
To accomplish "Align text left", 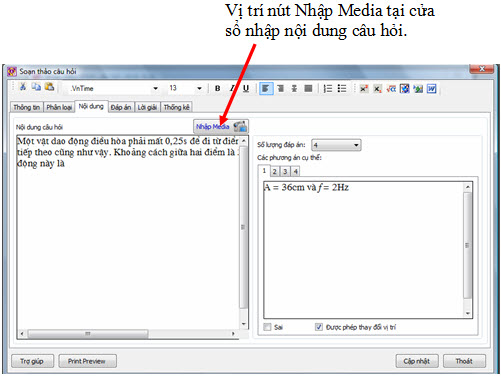I will [x=266, y=89].
